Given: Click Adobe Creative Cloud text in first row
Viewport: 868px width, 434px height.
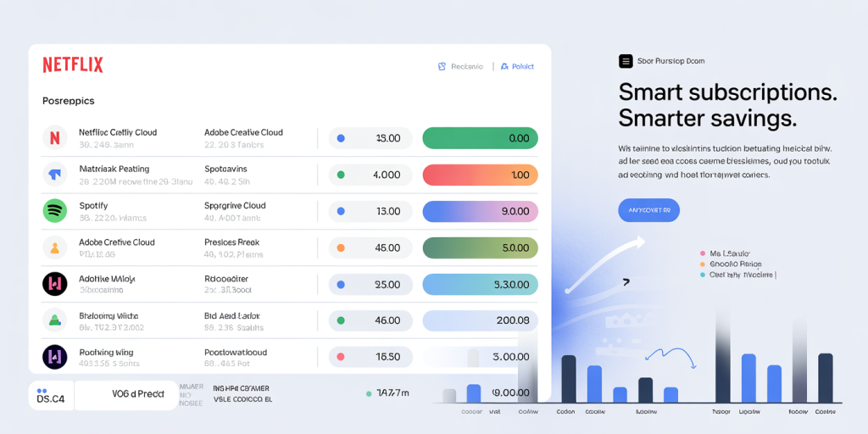Looking at the screenshot, I should (x=243, y=132).
